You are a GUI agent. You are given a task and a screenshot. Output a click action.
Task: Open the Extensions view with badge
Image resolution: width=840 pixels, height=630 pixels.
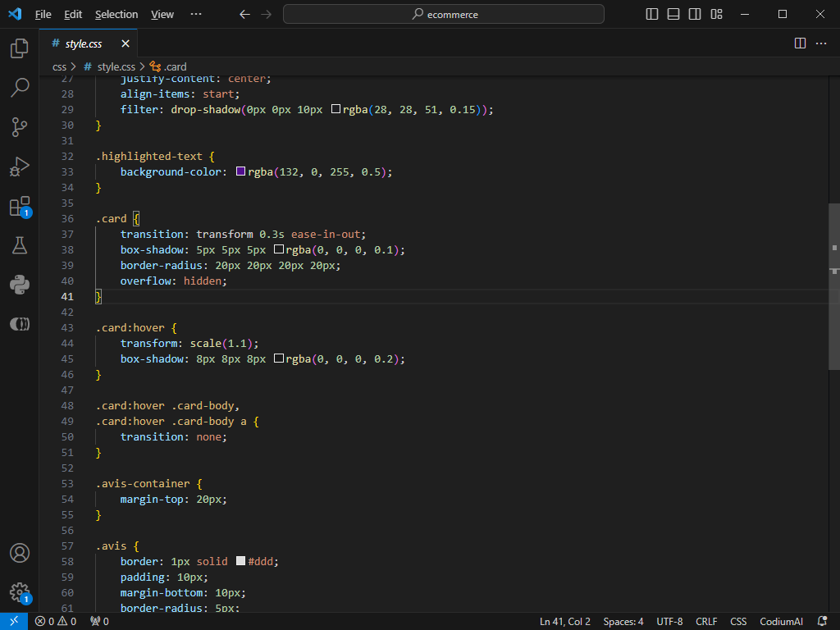tap(19, 207)
